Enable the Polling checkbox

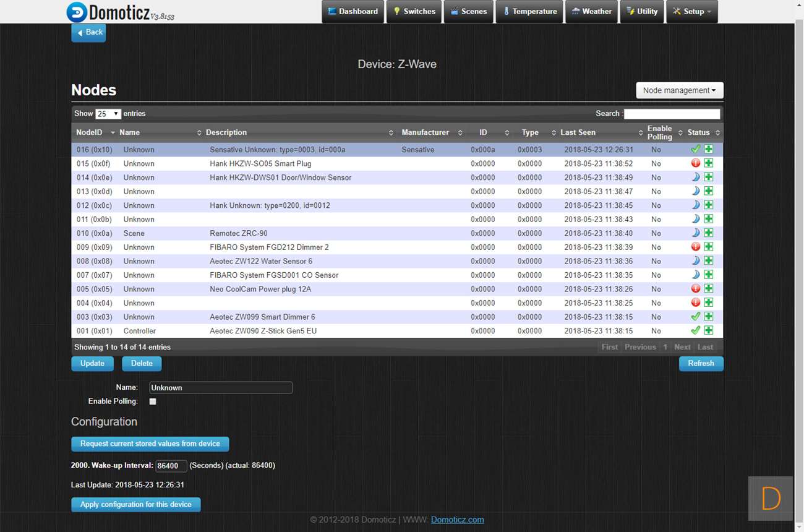[153, 401]
